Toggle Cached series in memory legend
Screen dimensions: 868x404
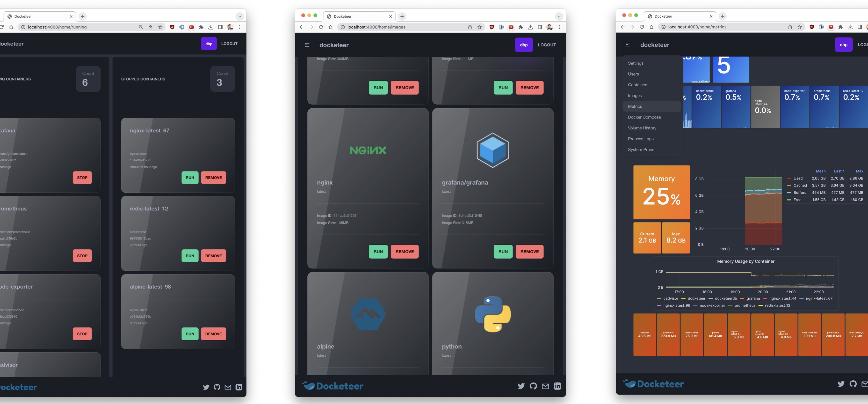pos(800,185)
